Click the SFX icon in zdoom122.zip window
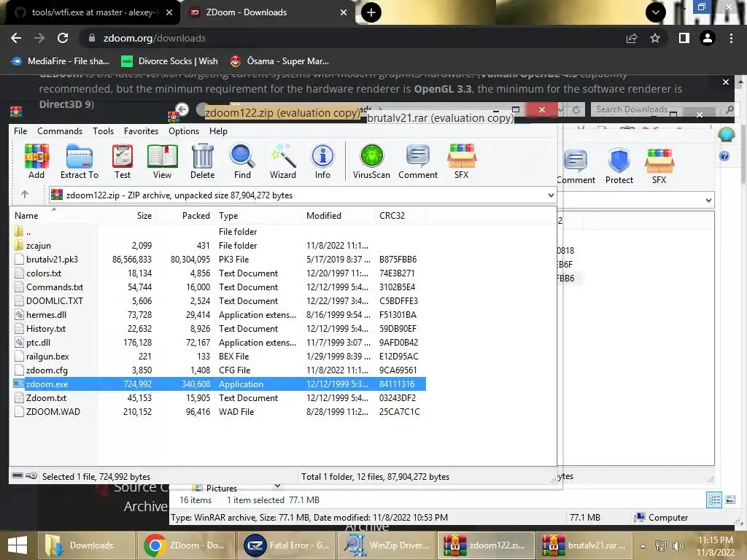The height and width of the screenshot is (560, 747). point(461,161)
